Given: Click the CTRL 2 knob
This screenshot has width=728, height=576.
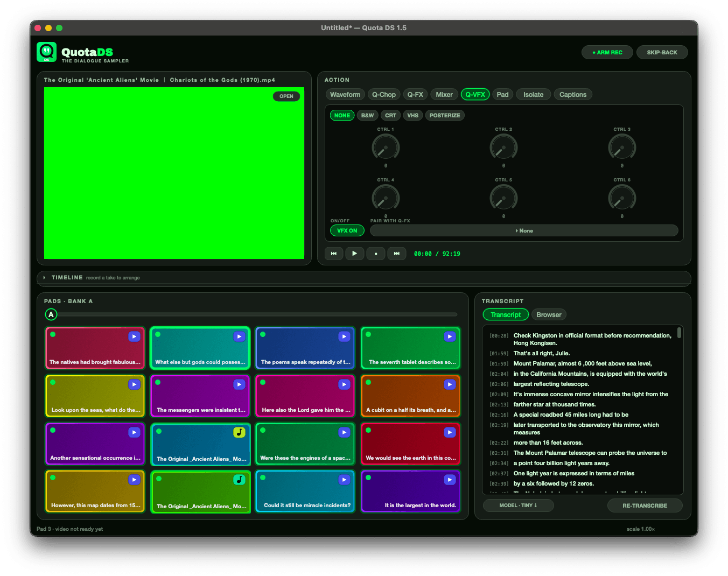Looking at the screenshot, I should pos(503,147).
